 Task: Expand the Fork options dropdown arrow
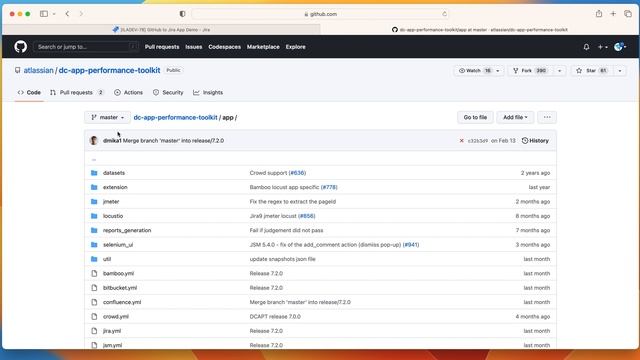coord(560,71)
